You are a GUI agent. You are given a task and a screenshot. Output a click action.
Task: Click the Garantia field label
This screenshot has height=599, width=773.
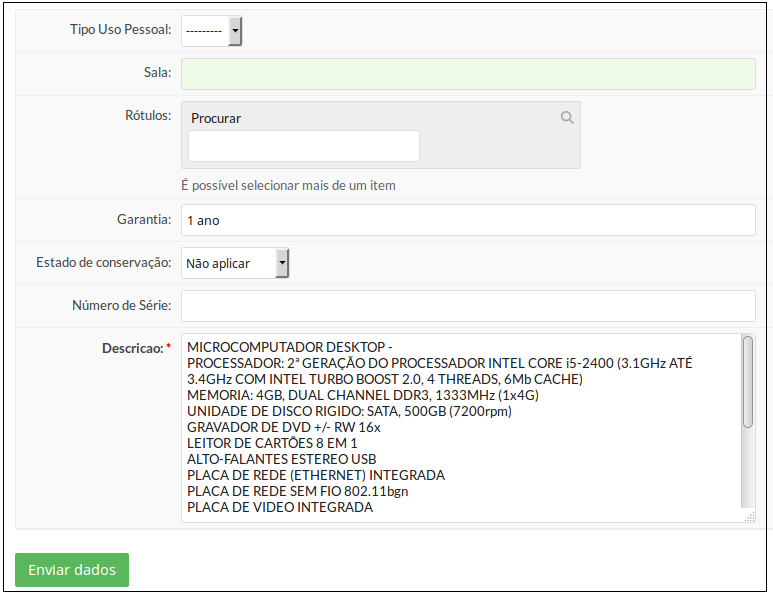point(144,219)
